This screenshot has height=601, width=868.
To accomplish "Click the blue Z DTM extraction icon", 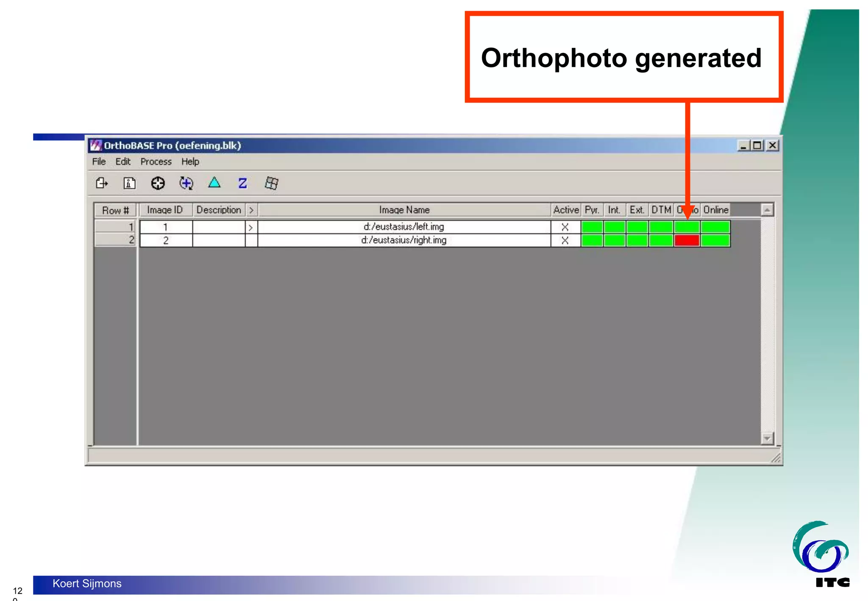I will [242, 183].
